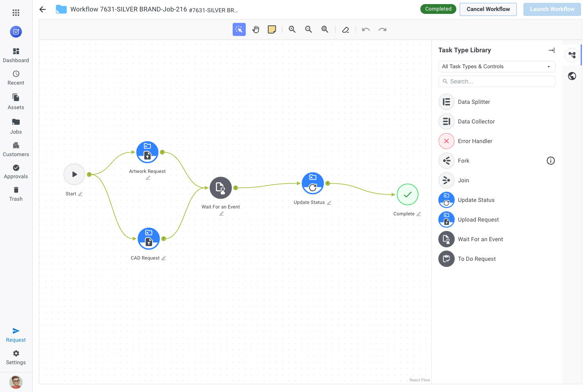Open the globe panel on right rail

572,76
